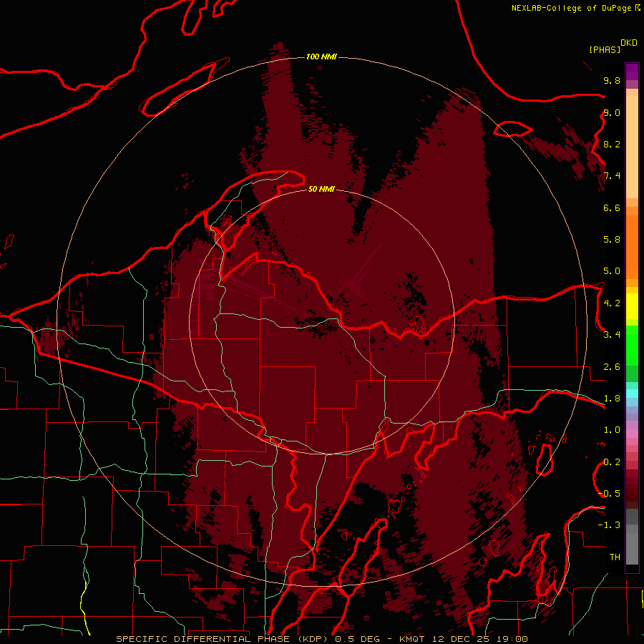Click the cyan segment of the color bar
This screenshot has width=644, height=644.
click(x=632, y=394)
